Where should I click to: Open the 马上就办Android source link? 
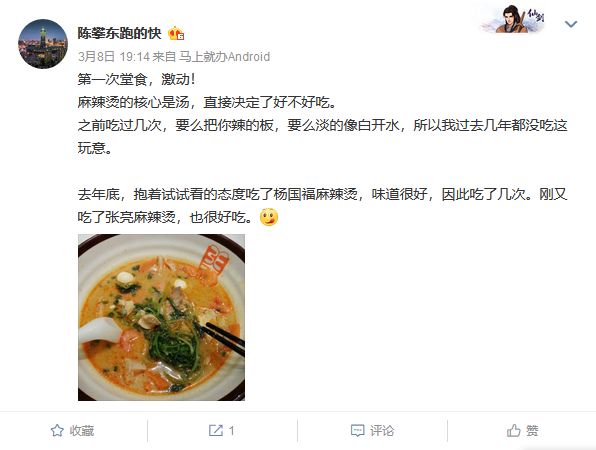224,57
